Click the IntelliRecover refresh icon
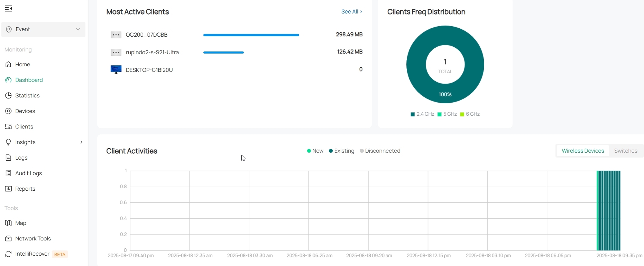The height and width of the screenshot is (266, 644). point(8,254)
